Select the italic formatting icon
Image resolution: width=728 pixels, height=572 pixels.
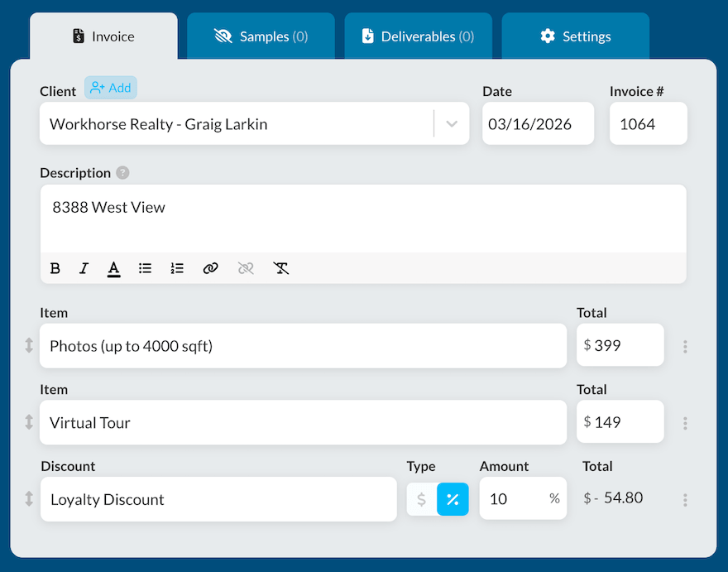pyautogui.click(x=84, y=267)
